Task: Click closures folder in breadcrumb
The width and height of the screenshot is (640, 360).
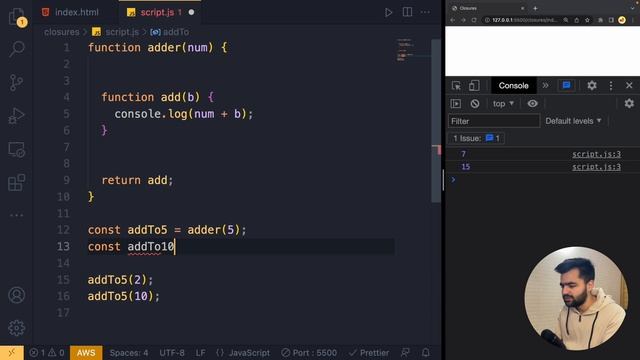Action: (62, 32)
